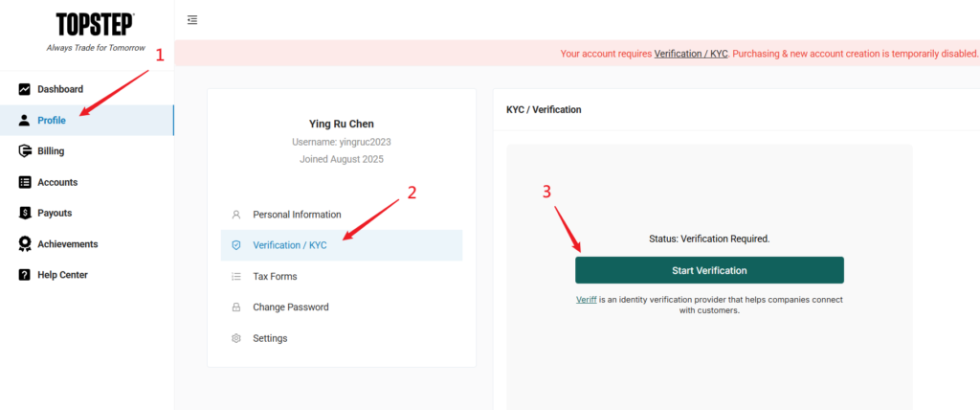Viewport: 980px width, 410px height.
Task: Go to Accounts in the sidebar
Action: click(x=57, y=182)
